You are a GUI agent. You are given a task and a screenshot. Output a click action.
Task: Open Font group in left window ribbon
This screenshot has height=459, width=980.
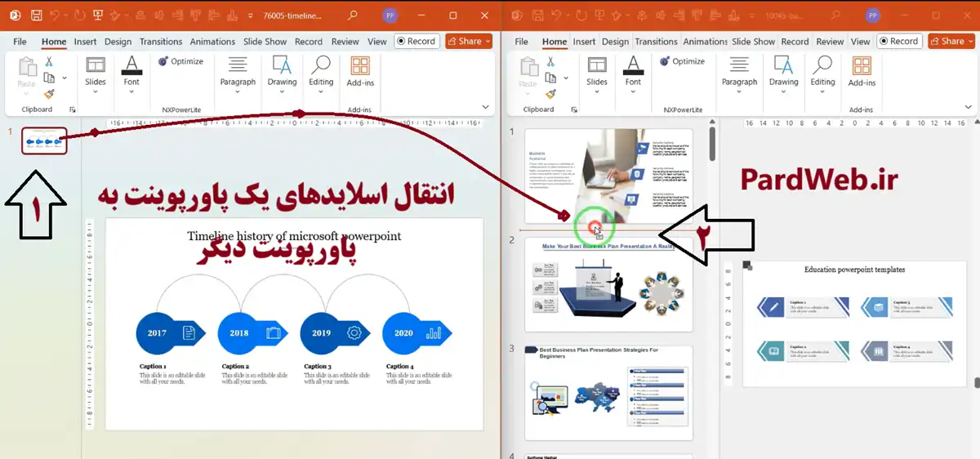click(x=131, y=74)
